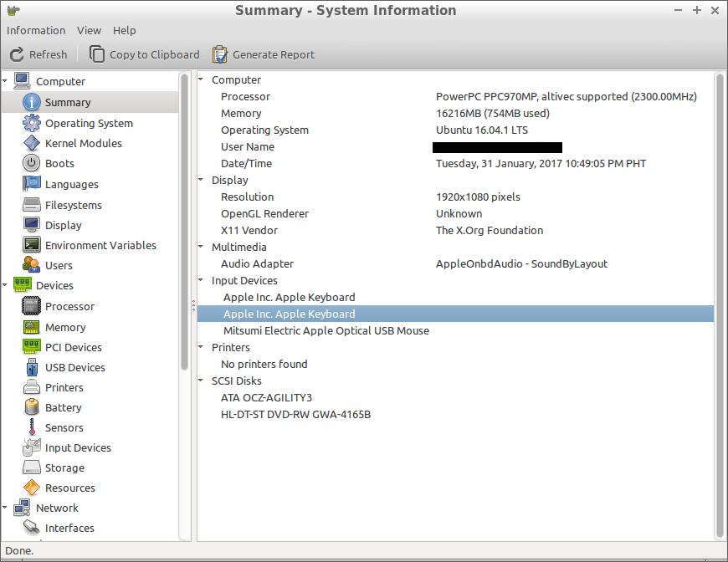The image size is (728, 562).
Task: Collapse the Input Devices section in summary
Action: point(201,280)
